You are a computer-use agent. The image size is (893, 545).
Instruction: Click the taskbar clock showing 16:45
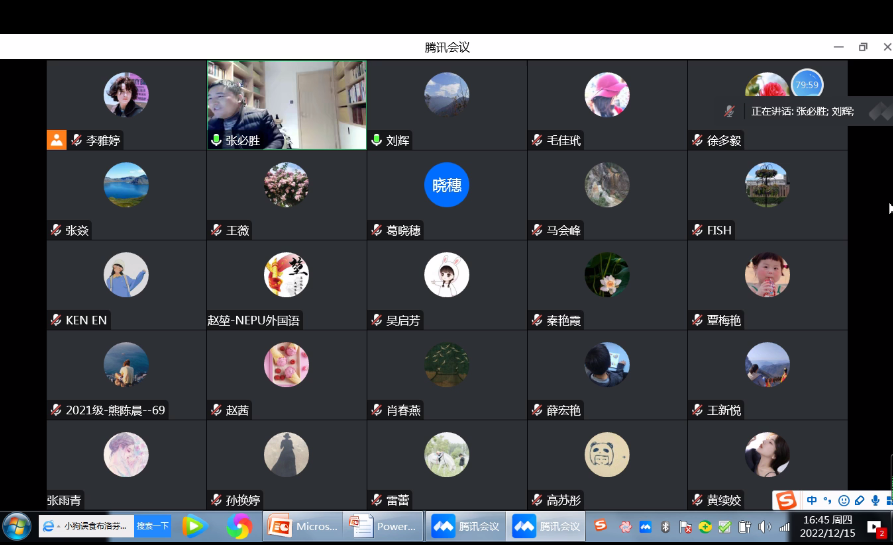[x=825, y=526]
